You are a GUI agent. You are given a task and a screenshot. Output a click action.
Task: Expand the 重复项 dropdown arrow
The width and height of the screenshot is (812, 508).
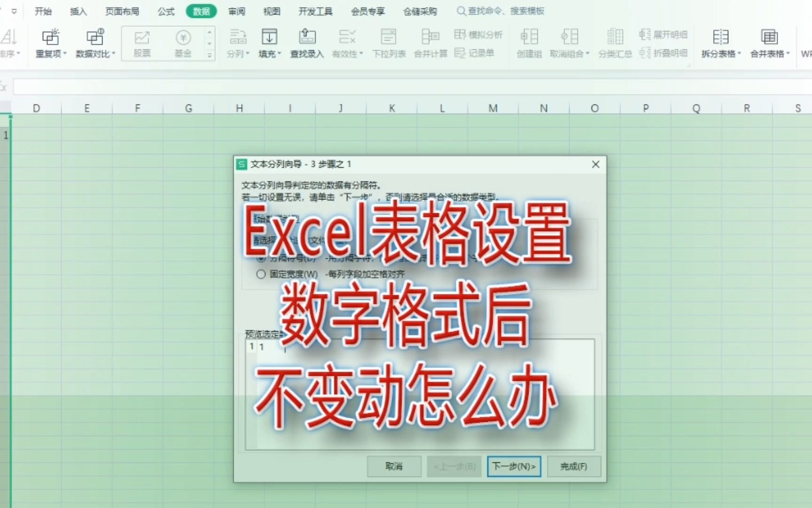tap(65, 54)
